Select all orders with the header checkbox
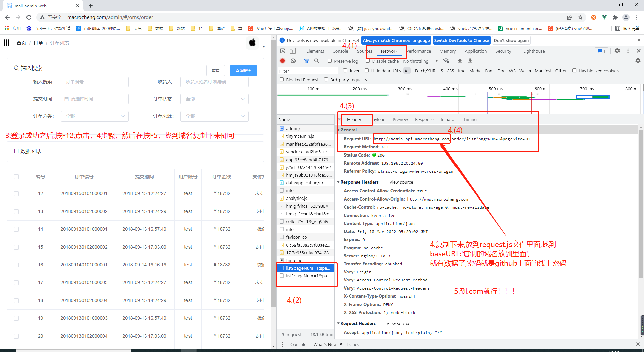This screenshot has height=352, width=644. click(x=16, y=177)
